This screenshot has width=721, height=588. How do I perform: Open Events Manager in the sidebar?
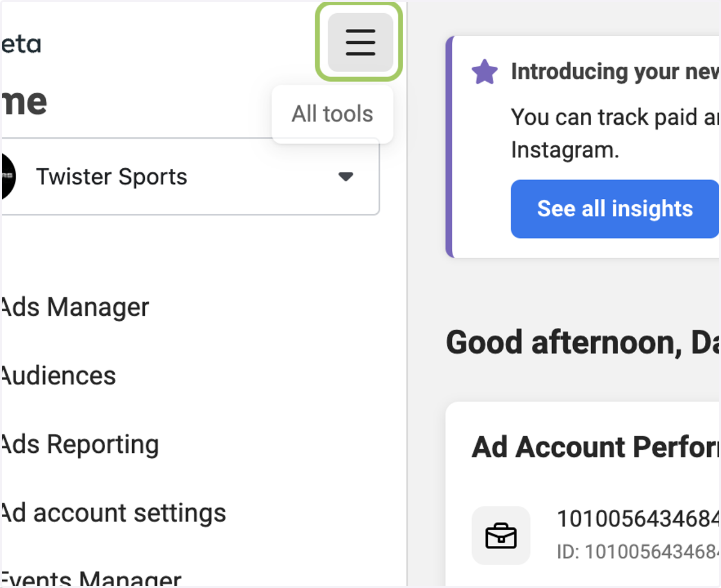[x=91, y=578]
